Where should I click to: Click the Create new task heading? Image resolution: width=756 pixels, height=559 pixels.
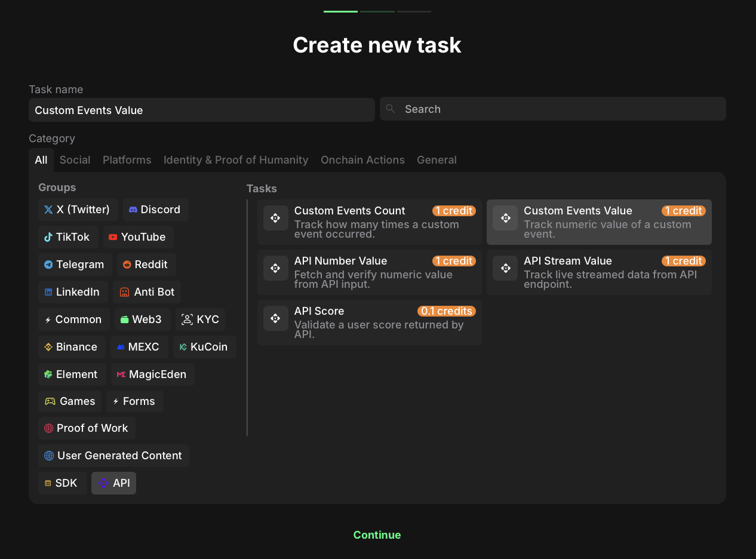click(x=377, y=45)
